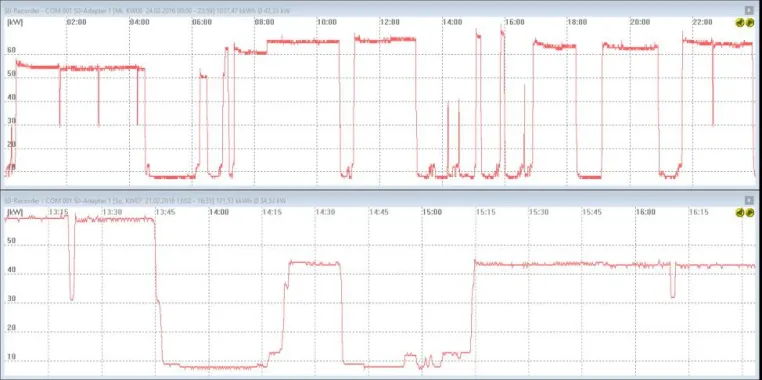This screenshot has height=380, width=762.
Task: Click the 13:30 time label
Action: [x=112, y=212]
